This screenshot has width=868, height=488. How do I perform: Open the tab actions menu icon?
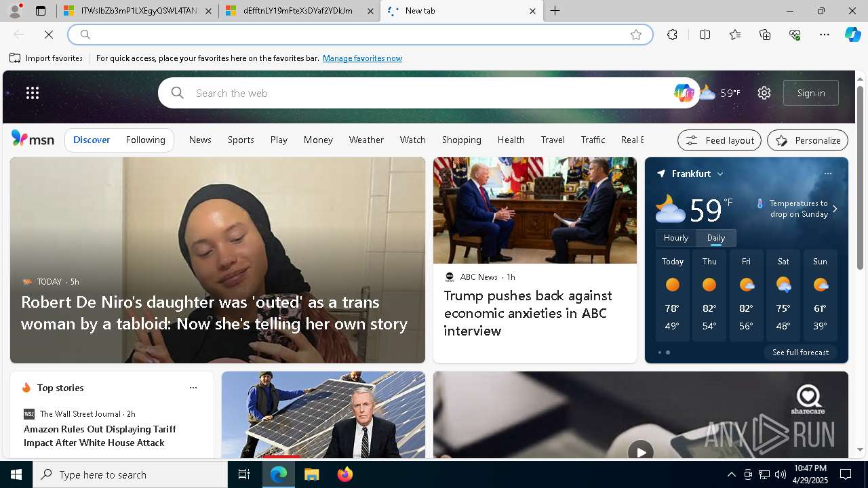click(x=41, y=11)
